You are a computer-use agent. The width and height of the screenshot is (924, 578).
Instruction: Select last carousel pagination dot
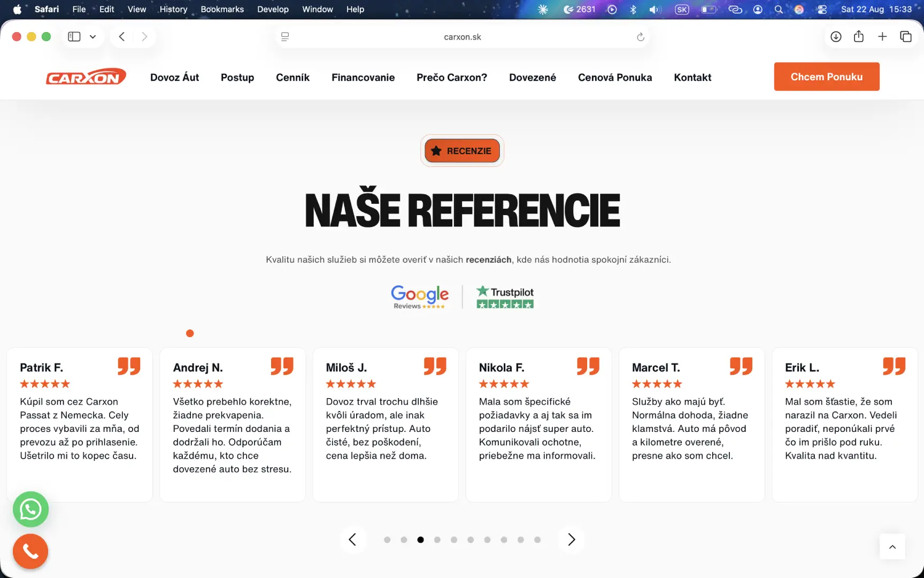coord(537,540)
